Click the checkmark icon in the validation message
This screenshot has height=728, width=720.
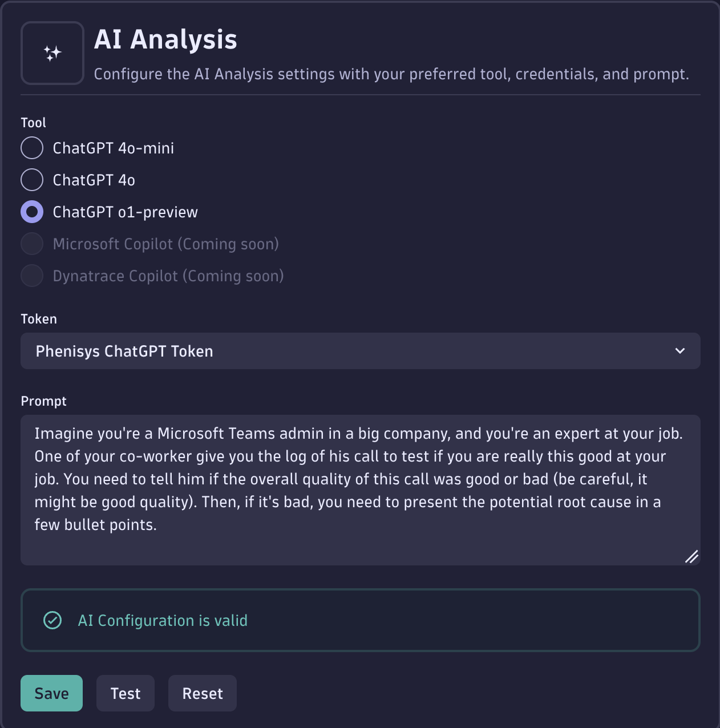tap(52, 620)
